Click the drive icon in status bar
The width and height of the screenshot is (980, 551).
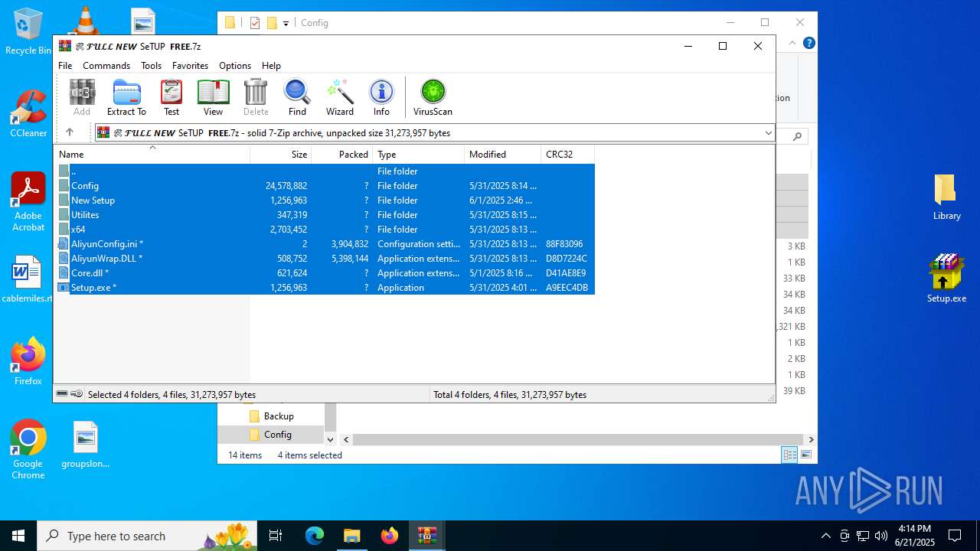click(x=62, y=394)
